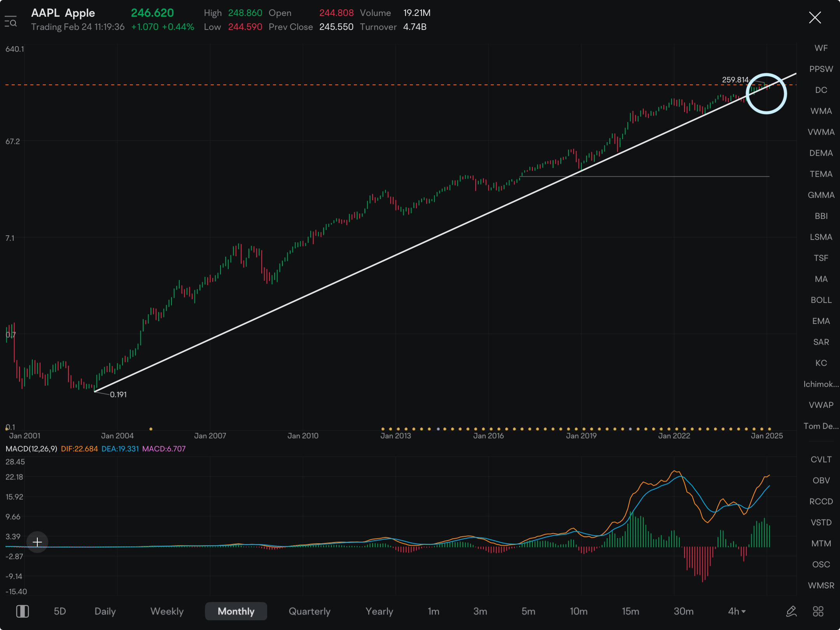840x630 pixels.
Task: Select the VWAP indicator
Action: 821,405
